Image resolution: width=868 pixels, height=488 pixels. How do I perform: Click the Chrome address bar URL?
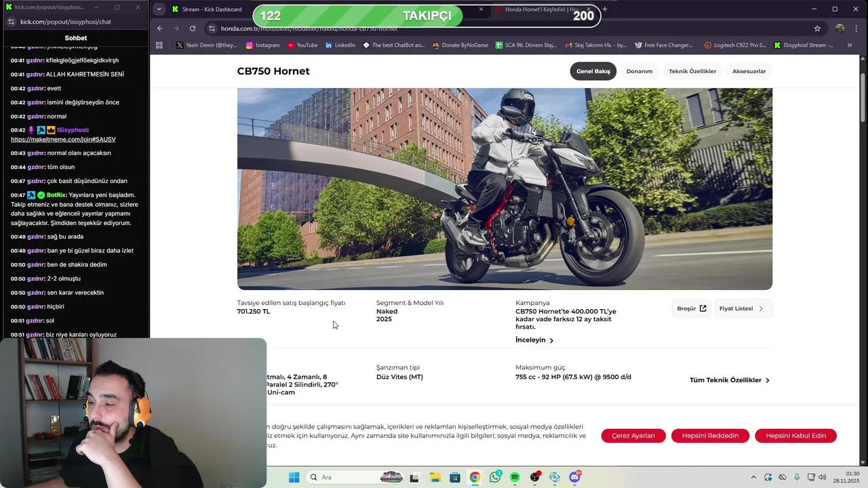click(x=309, y=28)
